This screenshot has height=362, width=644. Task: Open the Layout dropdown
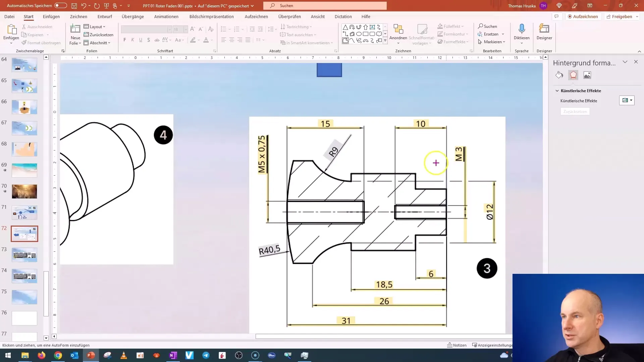(95, 26)
